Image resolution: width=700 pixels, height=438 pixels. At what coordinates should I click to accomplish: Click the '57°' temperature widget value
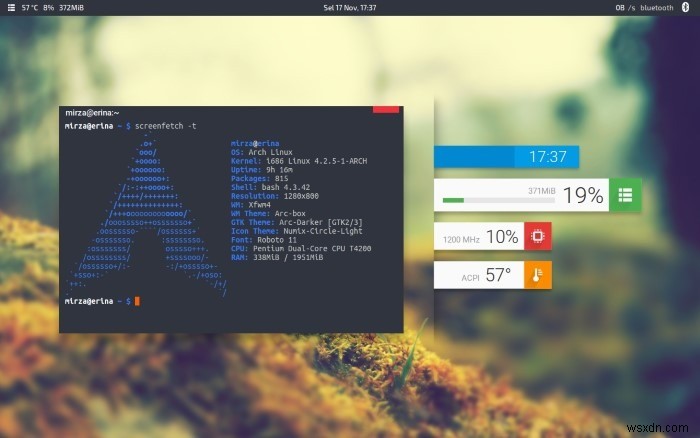[x=498, y=275]
